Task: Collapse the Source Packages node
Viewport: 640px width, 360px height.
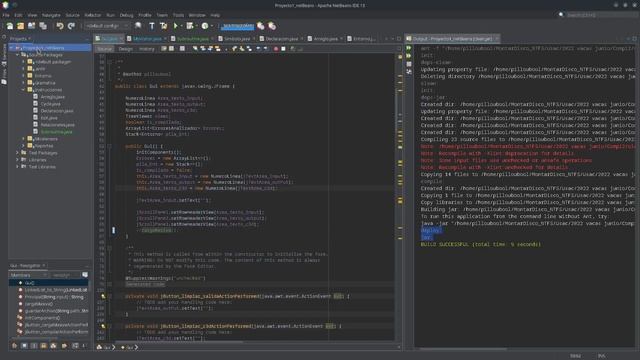Action: pyautogui.click(x=18, y=55)
